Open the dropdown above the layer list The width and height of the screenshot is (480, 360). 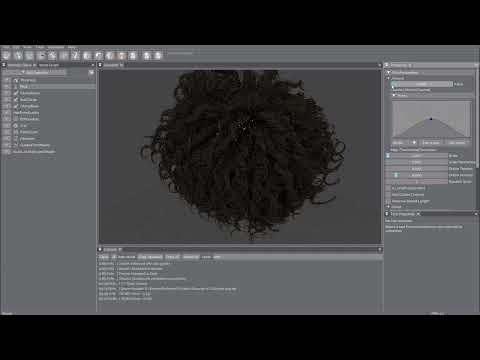43,72
